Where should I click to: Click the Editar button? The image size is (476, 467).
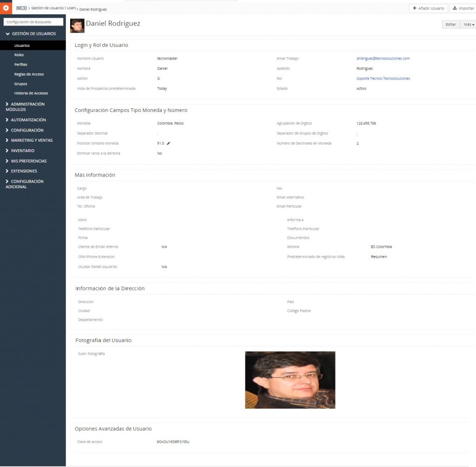point(450,25)
